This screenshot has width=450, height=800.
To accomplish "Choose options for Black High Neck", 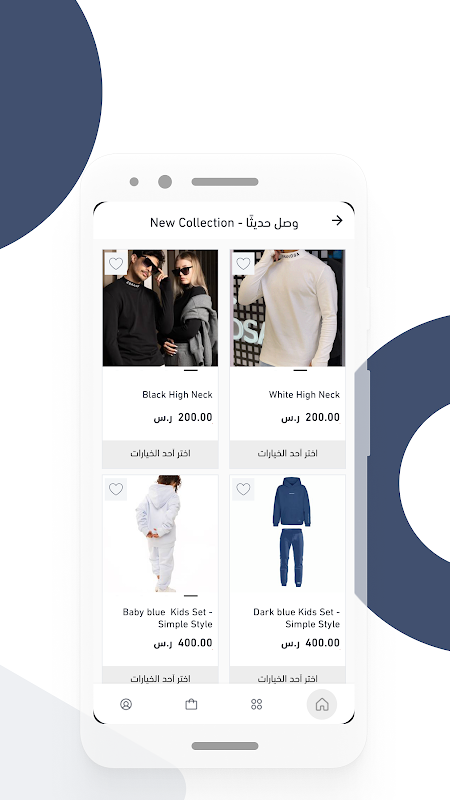I will [160, 454].
